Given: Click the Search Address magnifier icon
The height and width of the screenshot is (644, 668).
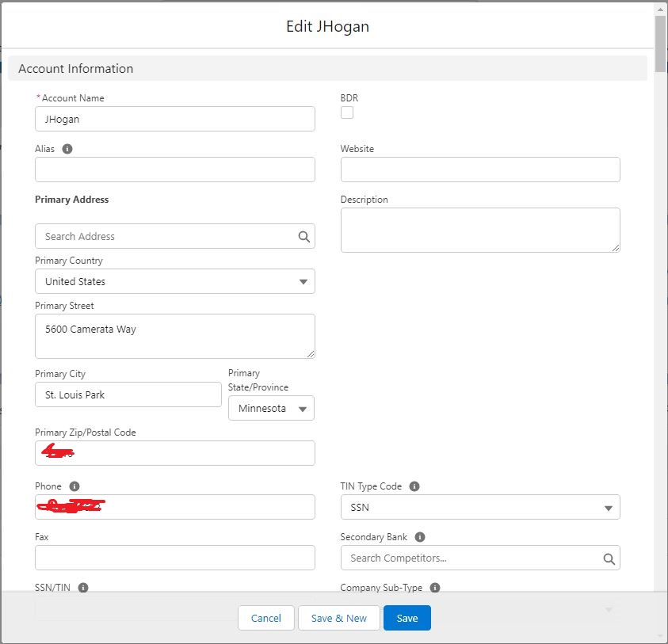Looking at the screenshot, I should click(303, 236).
